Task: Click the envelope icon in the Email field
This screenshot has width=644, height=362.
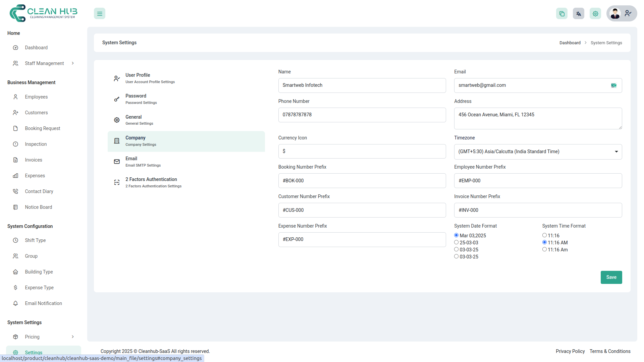Action: point(614,85)
